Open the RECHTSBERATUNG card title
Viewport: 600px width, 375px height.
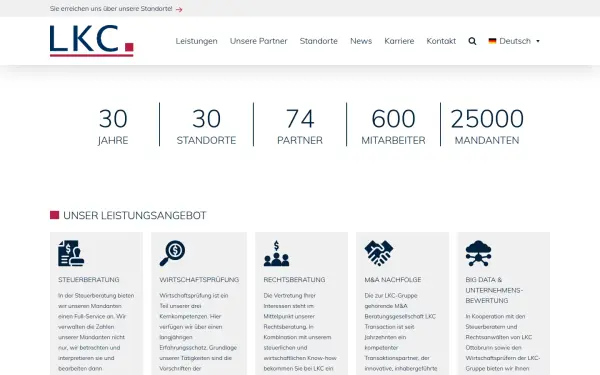pyautogui.click(x=294, y=280)
